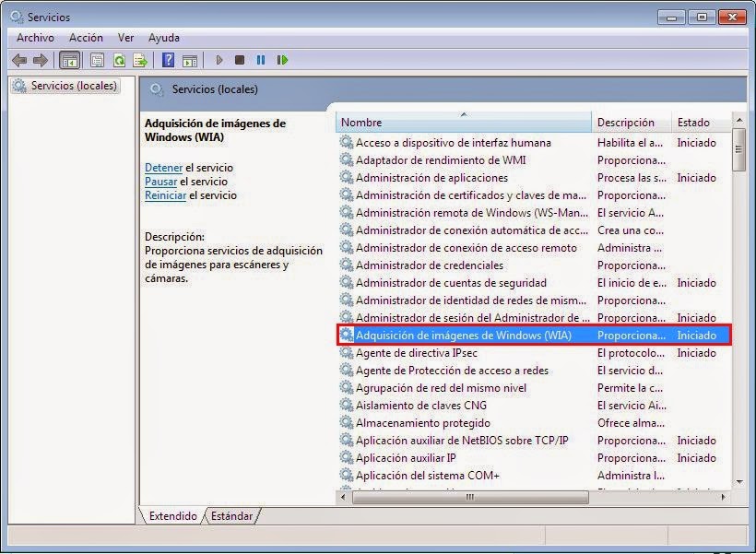Click gear icon of Aplicación auxiliar IP
The width and height of the screenshot is (756, 554).
click(x=346, y=457)
